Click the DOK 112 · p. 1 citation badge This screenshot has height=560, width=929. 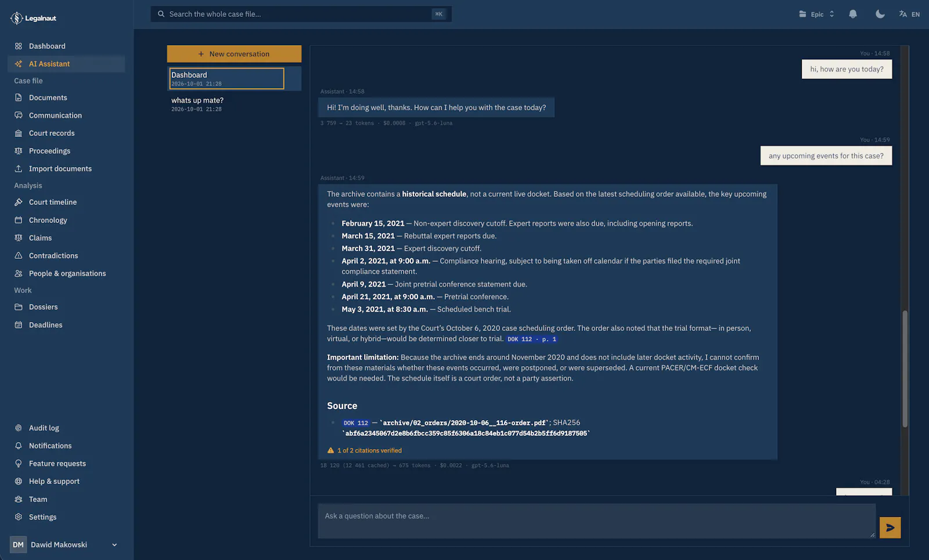(x=532, y=339)
